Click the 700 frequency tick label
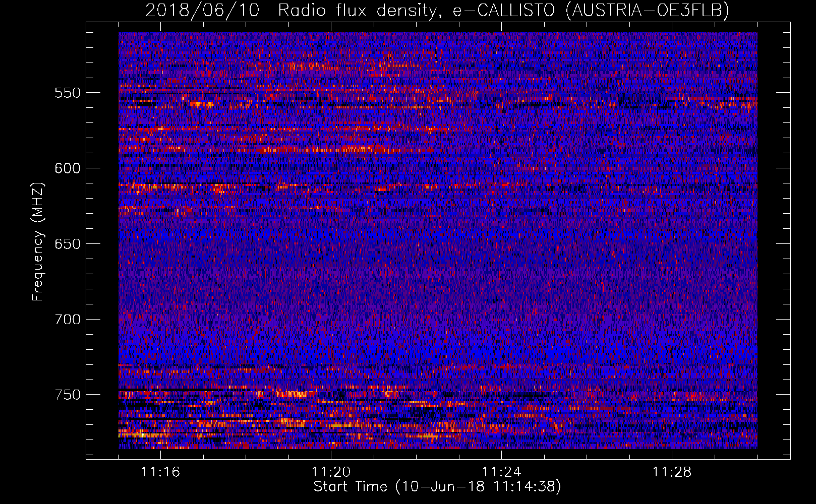 pyautogui.click(x=68, y=320)
